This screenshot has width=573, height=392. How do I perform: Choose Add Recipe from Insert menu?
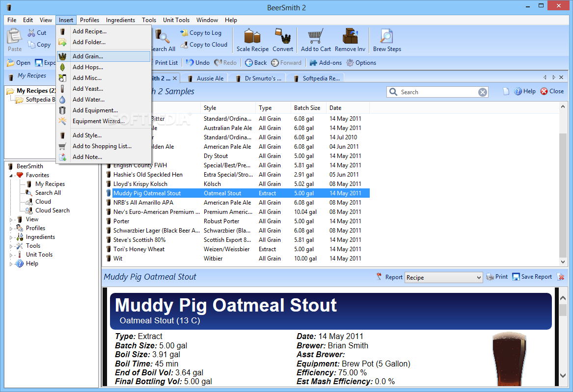[x=104, y=31]
